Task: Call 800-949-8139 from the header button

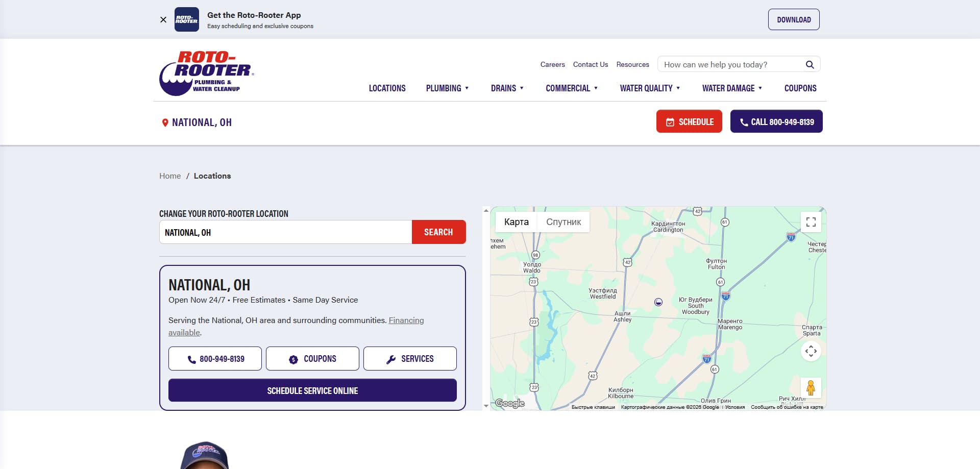Action: tap(776, 121)
